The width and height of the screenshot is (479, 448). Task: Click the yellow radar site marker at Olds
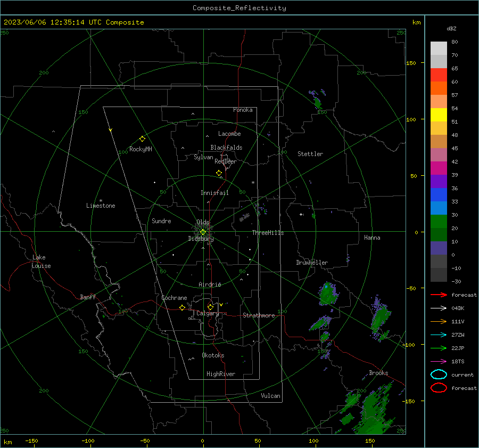click(203, 232)
